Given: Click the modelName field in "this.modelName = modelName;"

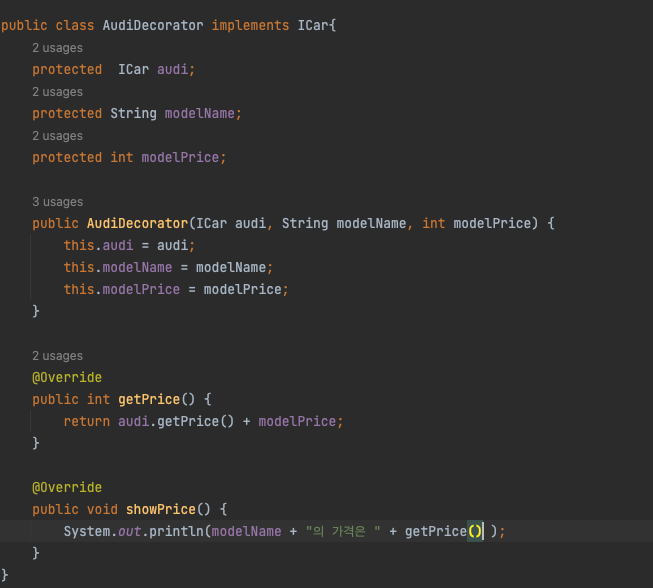Looking at the screenshot, I should (137, 267).
